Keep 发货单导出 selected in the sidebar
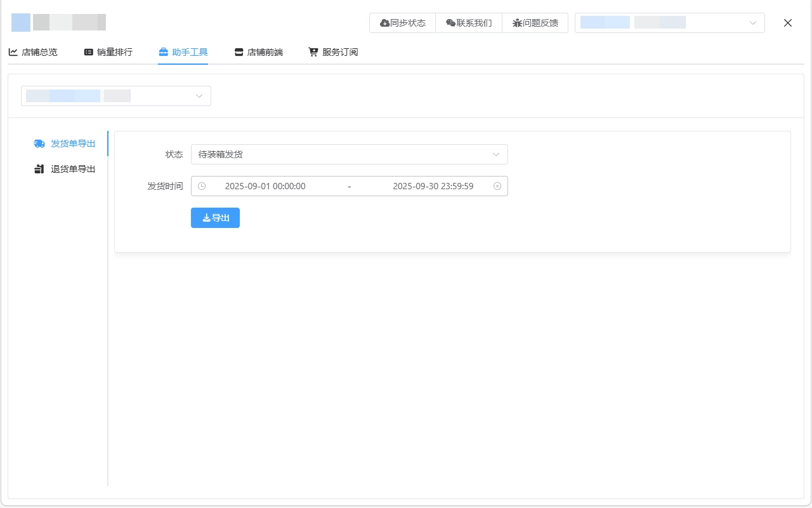Screen dimensions: 812x508 (73, 144)
